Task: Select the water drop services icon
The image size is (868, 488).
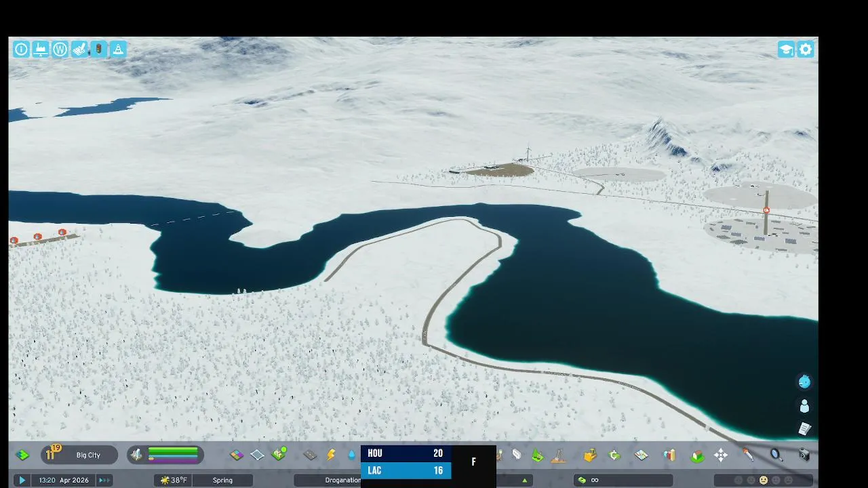Action: (351, 455)
